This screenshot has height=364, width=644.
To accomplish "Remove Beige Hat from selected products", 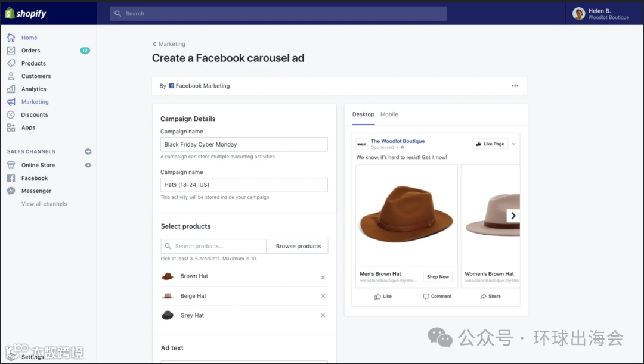I will (x=323, y=296).
